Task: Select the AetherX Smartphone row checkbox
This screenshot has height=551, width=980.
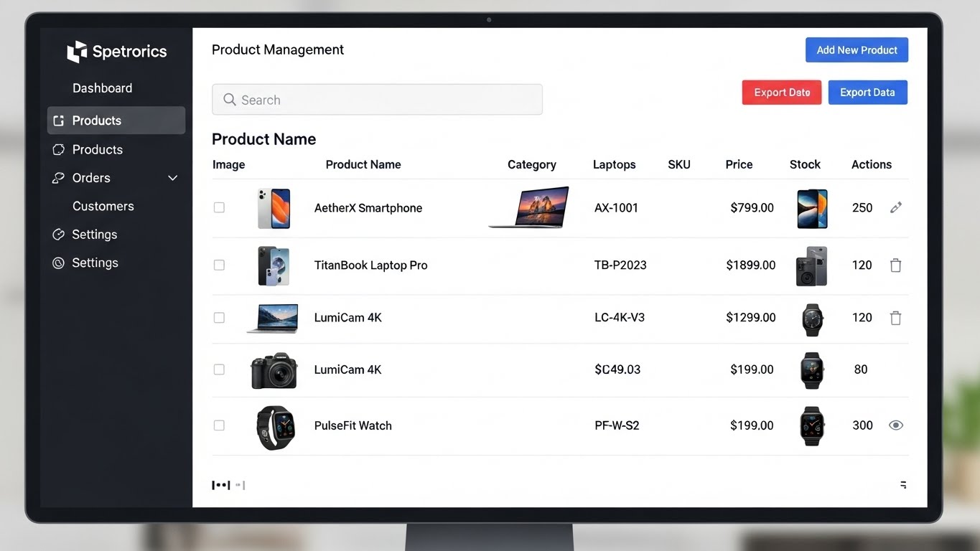Action: coord(219,207)
